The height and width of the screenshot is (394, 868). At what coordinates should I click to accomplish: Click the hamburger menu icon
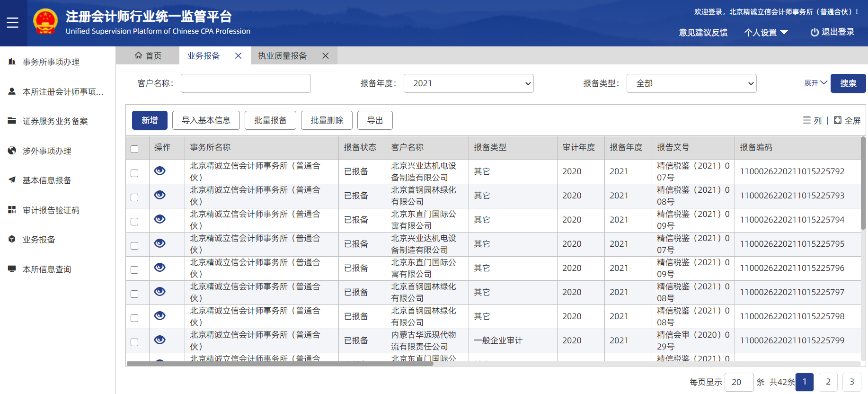[x=13, y=23]
